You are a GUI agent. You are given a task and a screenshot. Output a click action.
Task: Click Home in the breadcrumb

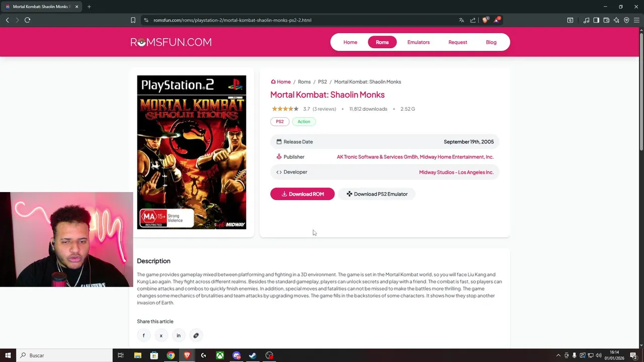(281, 81)
